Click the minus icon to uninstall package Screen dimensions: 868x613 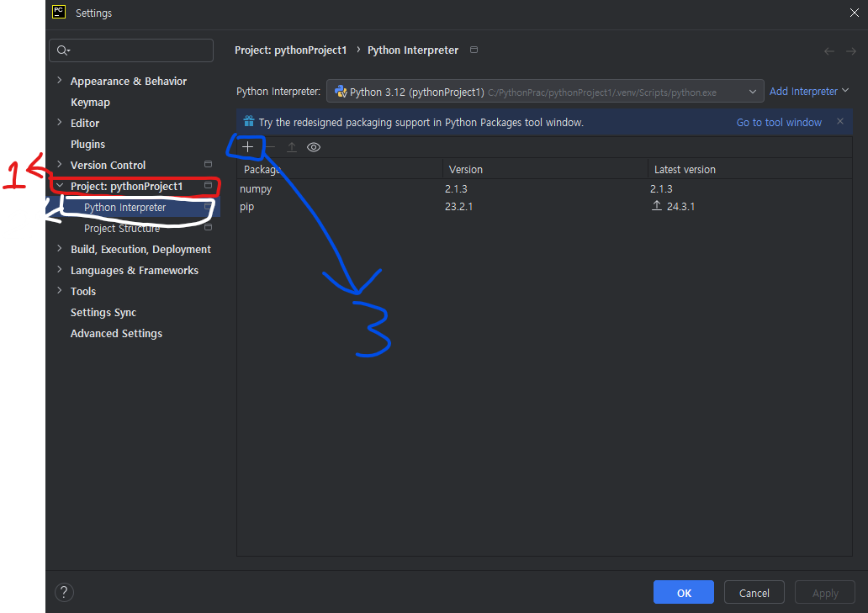(x=270, y=146)
